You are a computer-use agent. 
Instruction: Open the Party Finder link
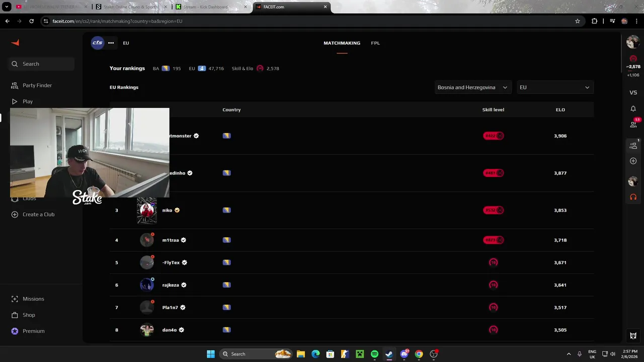click(x=37, y=85)
